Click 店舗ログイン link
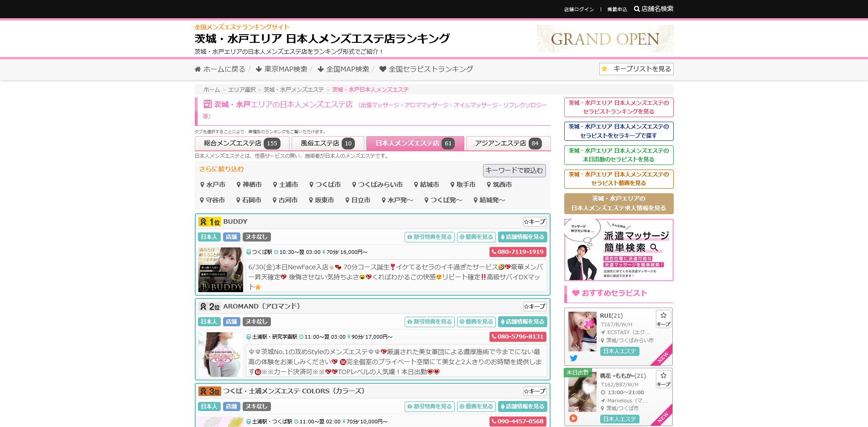This screenshot has height=427, width=868. click(x=579, y=9)
